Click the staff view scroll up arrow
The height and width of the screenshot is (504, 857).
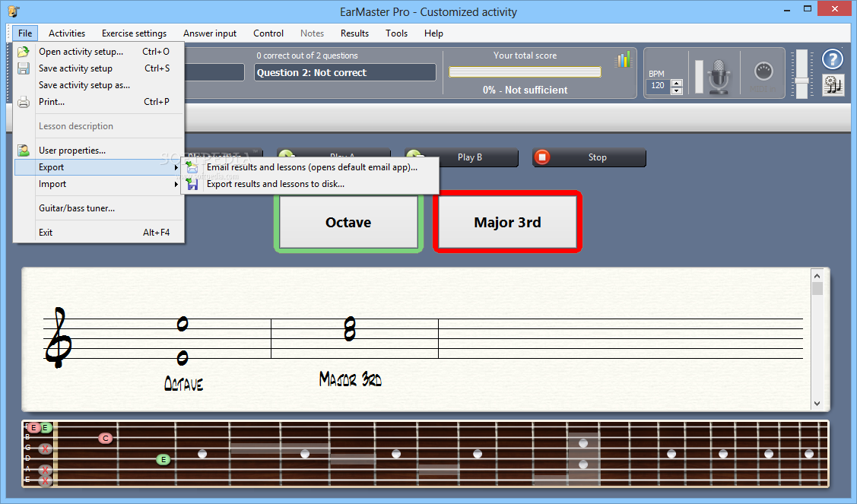pyautogui.click(x=817, y=275)
